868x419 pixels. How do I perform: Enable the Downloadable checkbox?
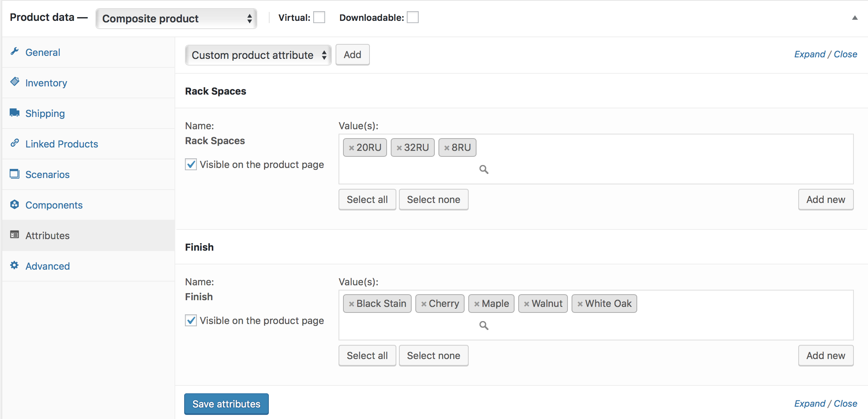pyautogui.click(x=412, y=18)
